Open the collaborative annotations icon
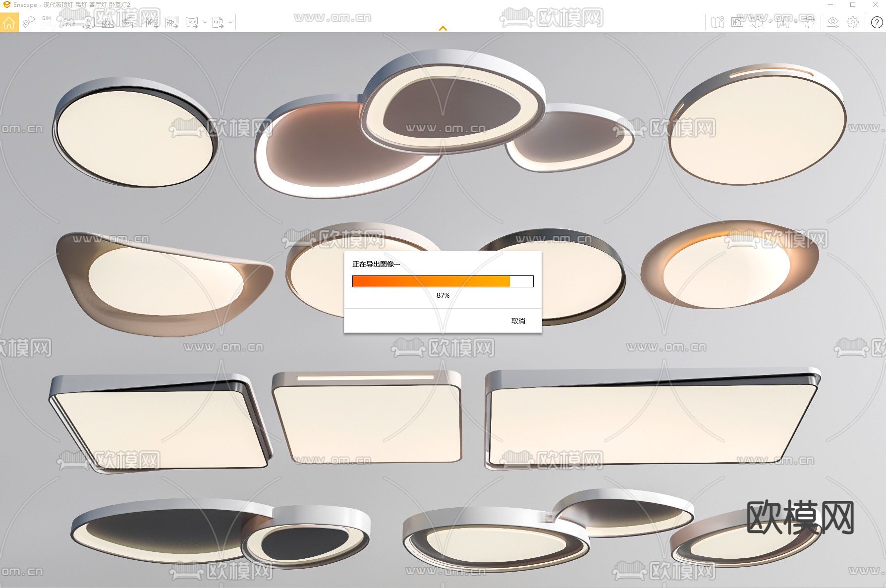 click(29, 22)
